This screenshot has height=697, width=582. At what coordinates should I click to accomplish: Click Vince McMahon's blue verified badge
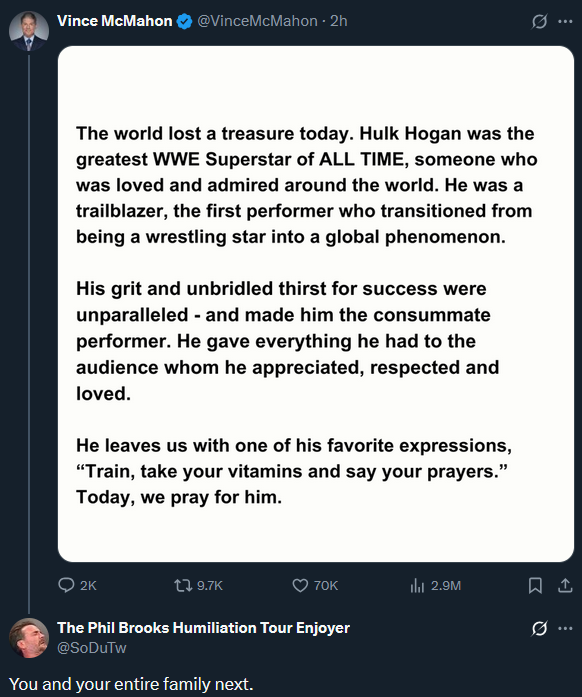[x=185, y=21]
